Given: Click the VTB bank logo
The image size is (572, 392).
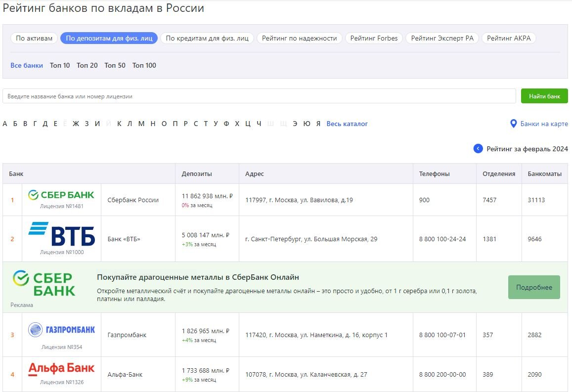Looking at the screenshot, I should click(61, 234).
